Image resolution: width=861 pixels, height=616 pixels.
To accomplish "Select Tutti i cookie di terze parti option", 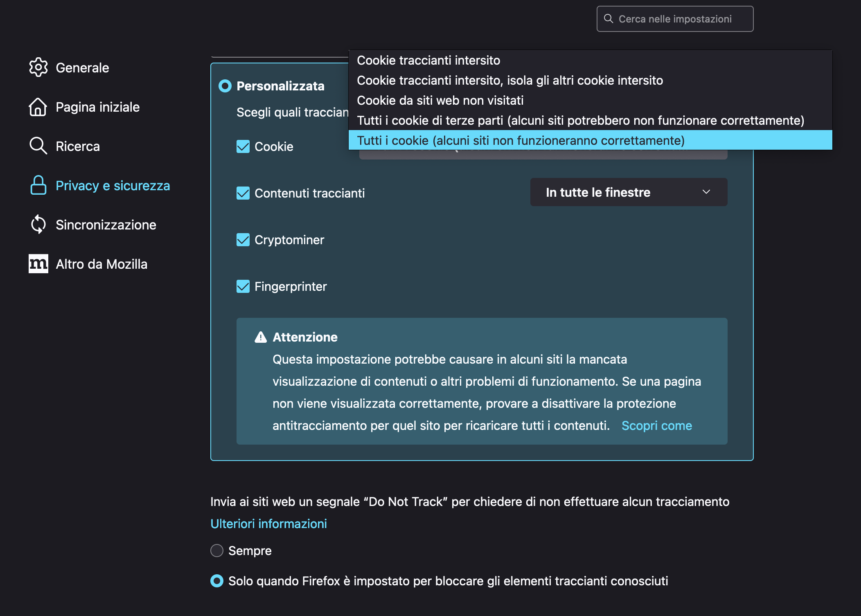I will 580,121.
